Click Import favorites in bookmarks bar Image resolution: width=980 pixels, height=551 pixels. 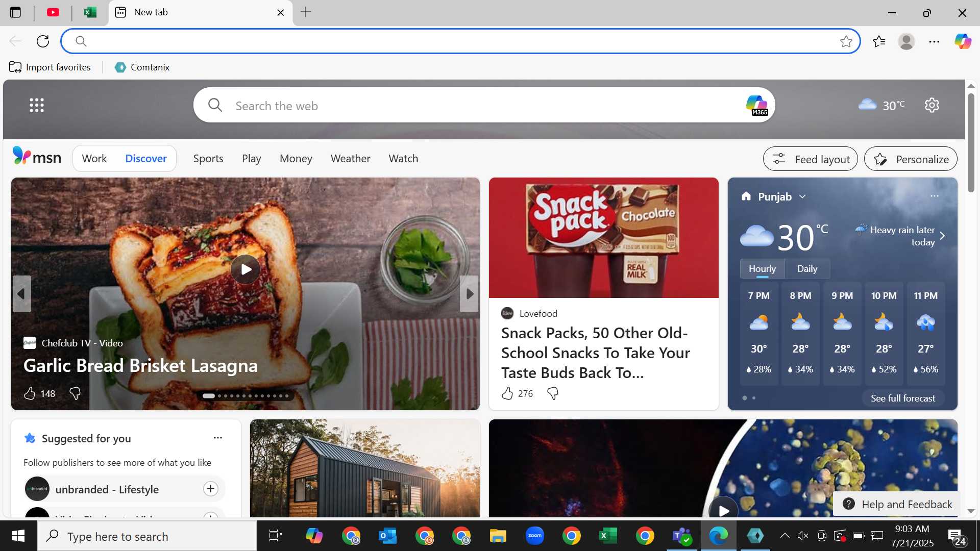pyautogui.click(x=50, y=67)
